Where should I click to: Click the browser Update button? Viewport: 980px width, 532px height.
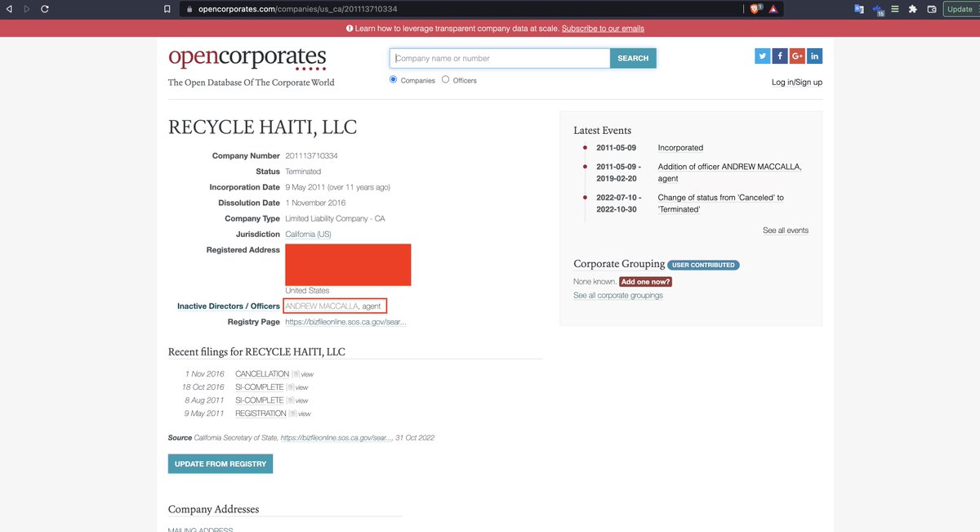click(961, 9)
